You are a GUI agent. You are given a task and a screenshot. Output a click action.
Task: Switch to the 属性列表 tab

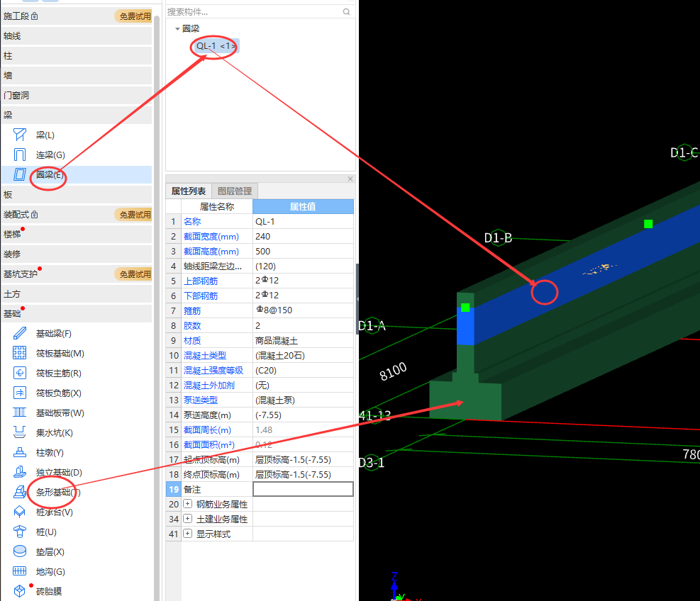[189, 191]
